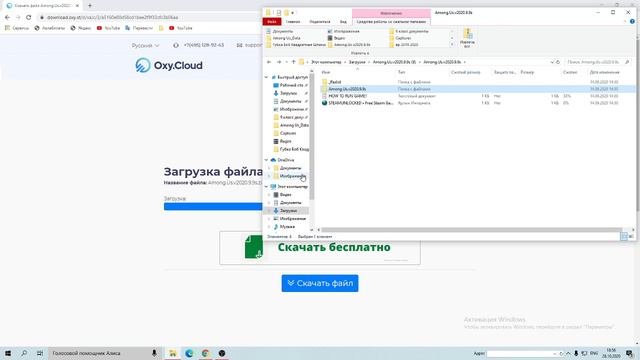Click the Oxy.Cloud logo
The height and width of the screenshot is (360, 640).
coord(169,65)
